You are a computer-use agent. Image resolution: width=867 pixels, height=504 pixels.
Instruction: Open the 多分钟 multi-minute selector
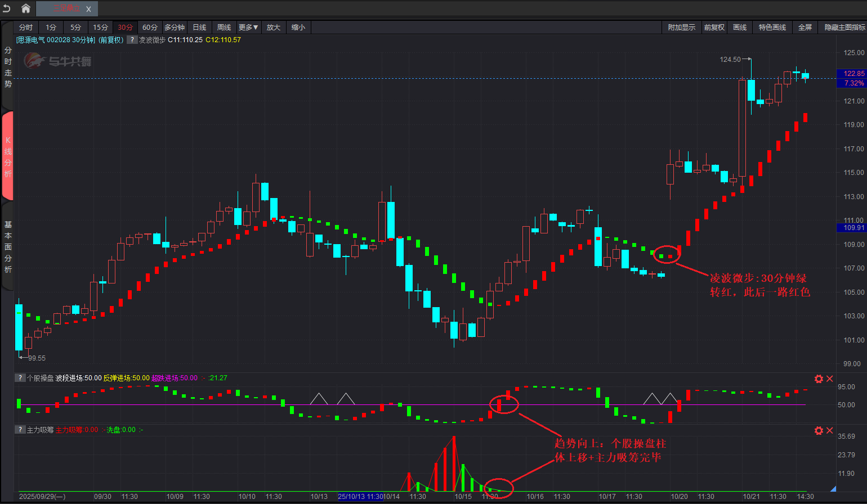tap(175, 28)
